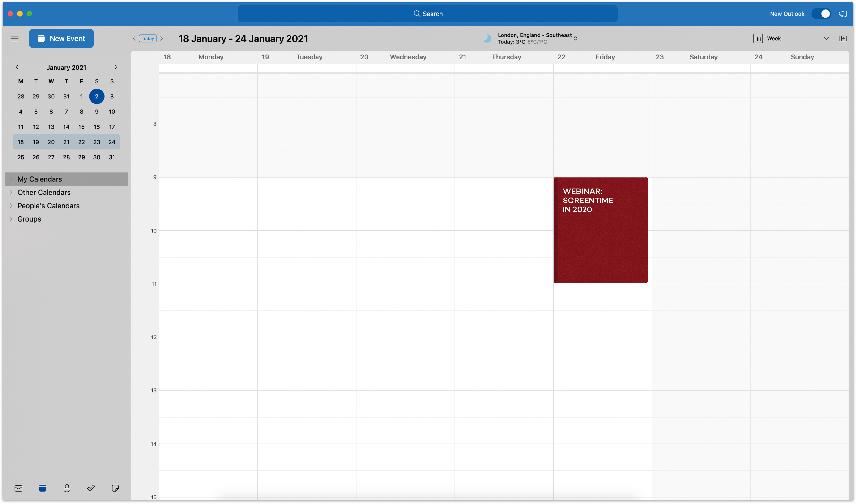This screenshot has width=856, height=504.
Task: Switch to Calendar view icon
Action: tap(42, 488)
